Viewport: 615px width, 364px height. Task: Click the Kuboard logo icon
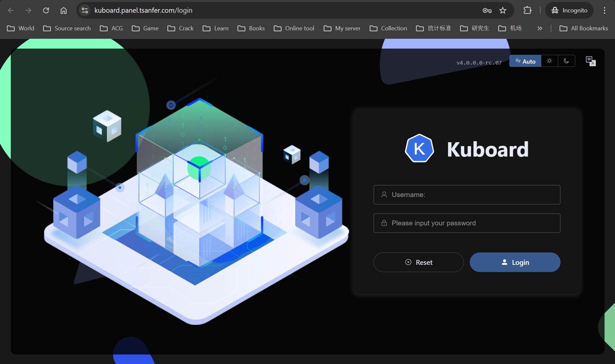click(x=420, y=149)
